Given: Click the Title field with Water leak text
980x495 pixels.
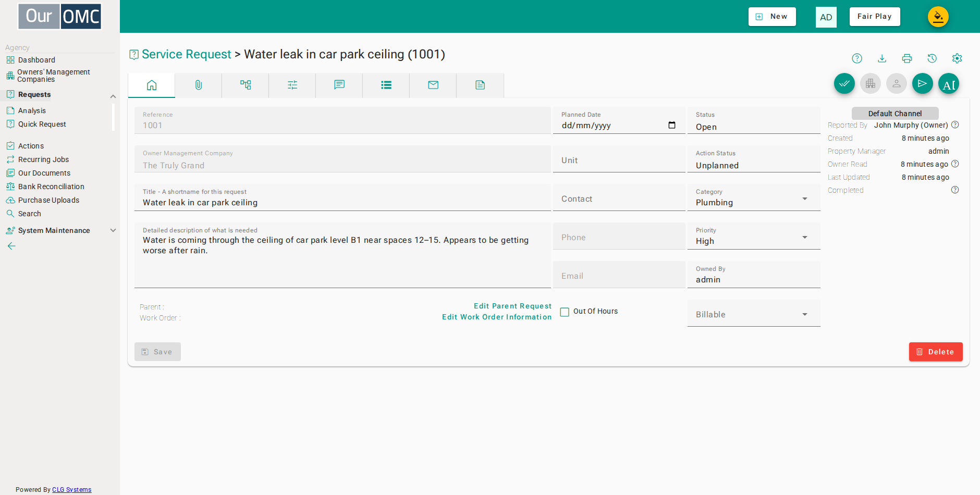Looking at the screenshot, I should (x=342, y=198).
